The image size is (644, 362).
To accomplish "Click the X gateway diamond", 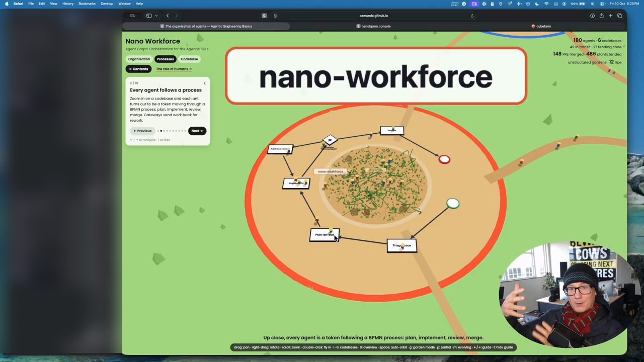I will click(330, 140).
